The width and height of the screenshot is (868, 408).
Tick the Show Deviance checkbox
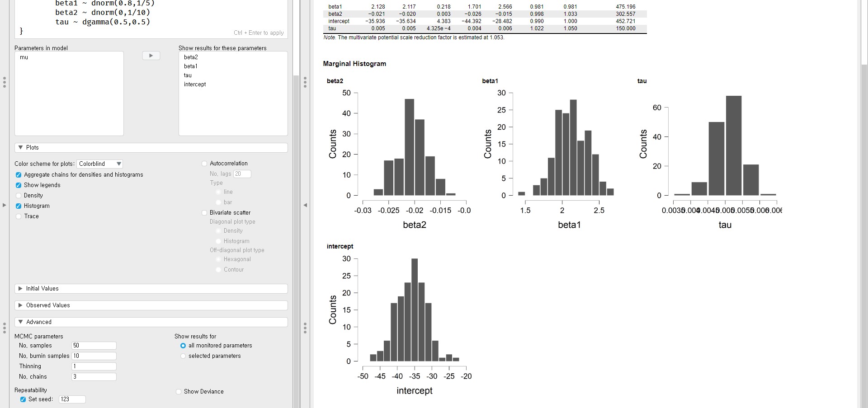pyautogui.click(x=179, y=392)
